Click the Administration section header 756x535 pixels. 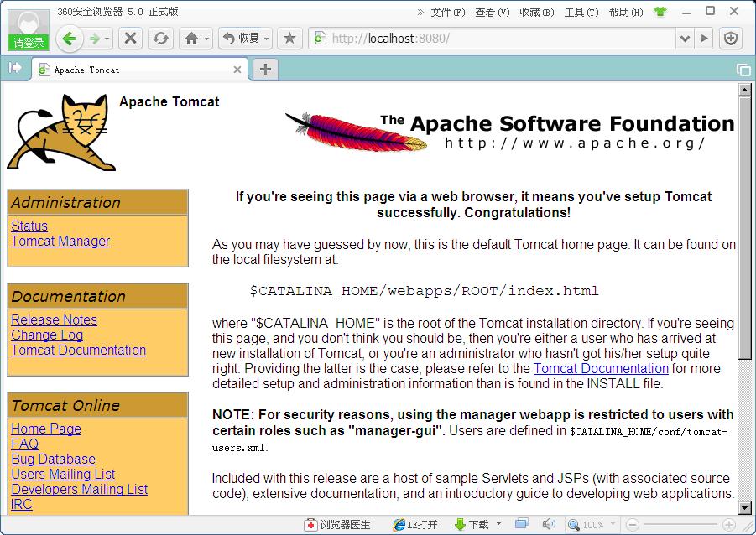point(98,202)
